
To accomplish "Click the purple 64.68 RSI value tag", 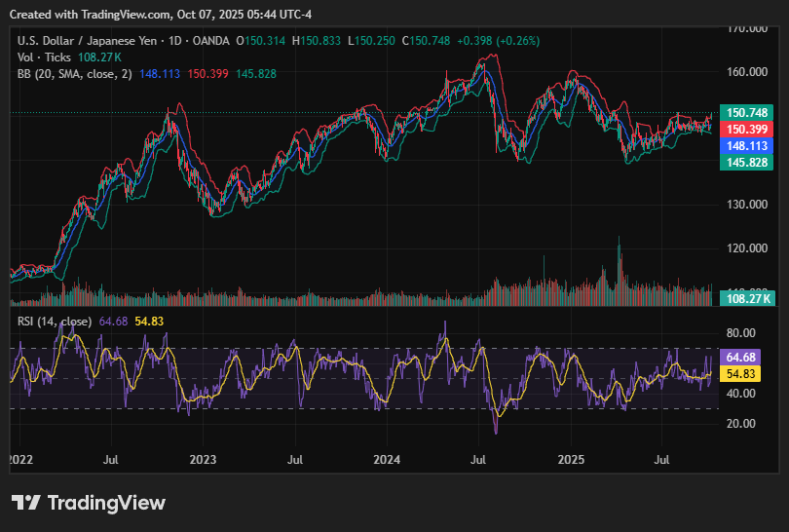I will 742,358.
